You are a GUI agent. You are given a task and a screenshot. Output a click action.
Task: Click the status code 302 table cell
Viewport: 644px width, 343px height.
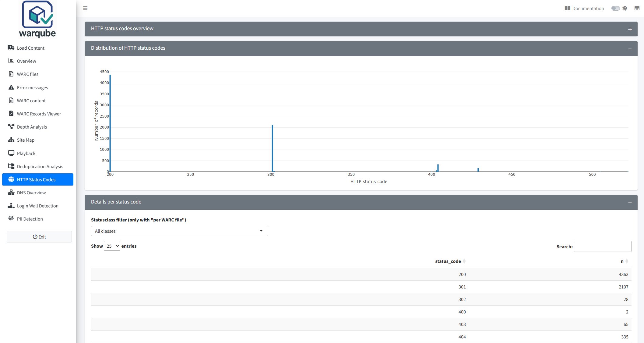[462, 299]
